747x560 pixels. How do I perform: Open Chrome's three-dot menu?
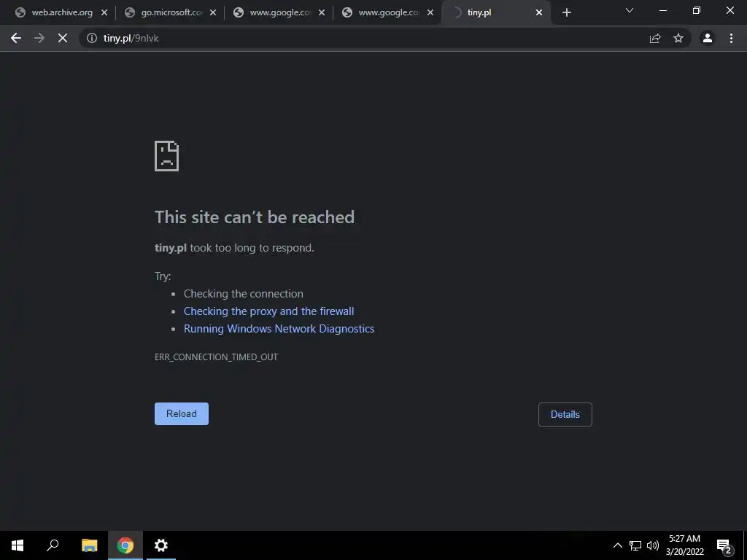click(731, 38)
